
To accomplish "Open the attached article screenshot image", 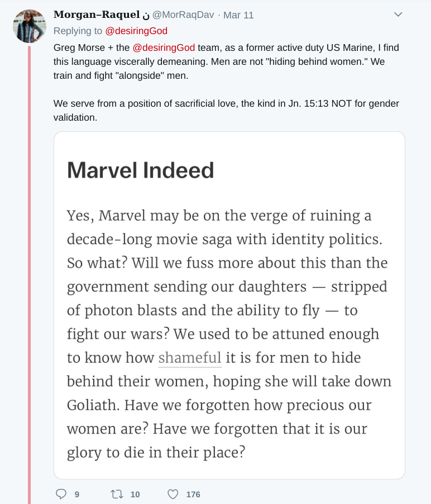I will point(229,305).
